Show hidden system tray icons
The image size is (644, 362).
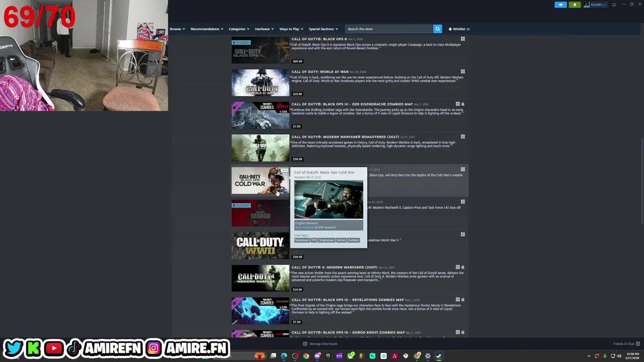589,356
